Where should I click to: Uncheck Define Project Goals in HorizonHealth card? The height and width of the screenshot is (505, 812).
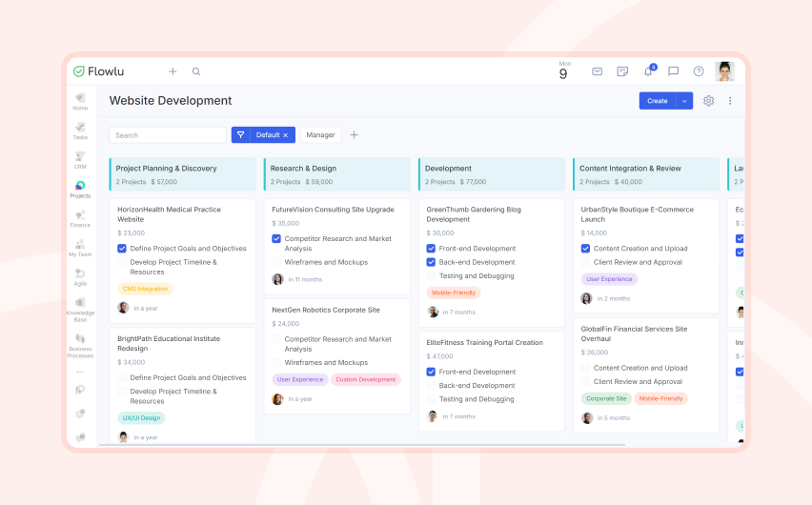coord(122,249)
